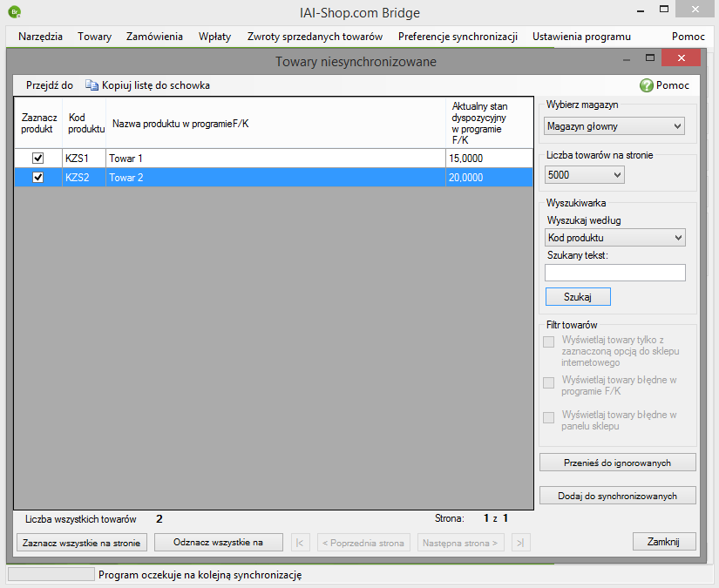Open the Przejdź do toolbar menu
This screenshot has width=719, height=588.
point(49,85)
